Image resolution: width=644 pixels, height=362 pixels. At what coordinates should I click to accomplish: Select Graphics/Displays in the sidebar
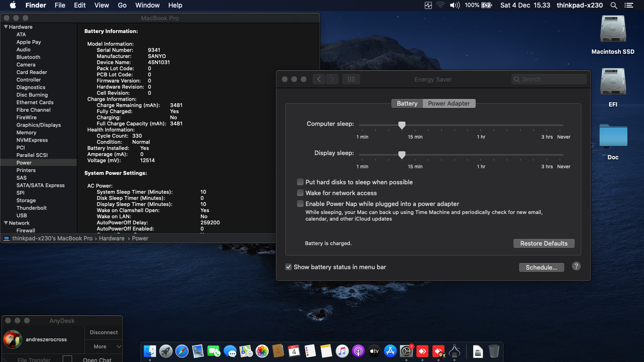pos(39,125)
